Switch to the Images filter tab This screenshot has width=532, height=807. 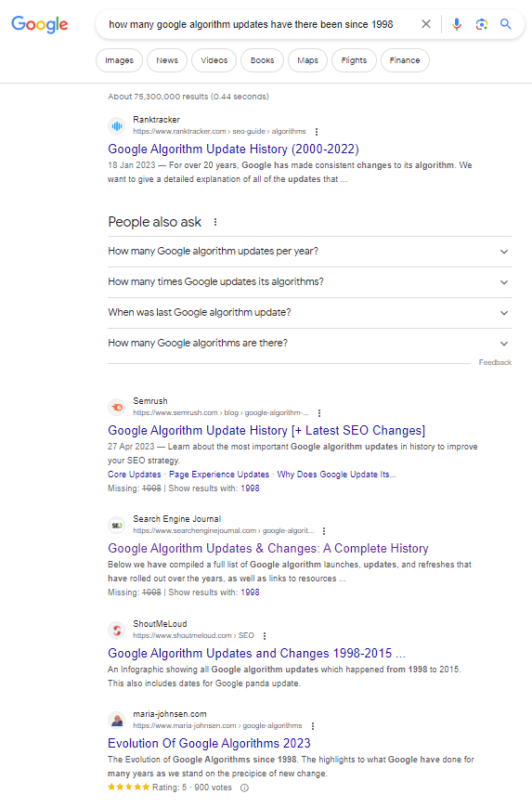coord(120,60)
